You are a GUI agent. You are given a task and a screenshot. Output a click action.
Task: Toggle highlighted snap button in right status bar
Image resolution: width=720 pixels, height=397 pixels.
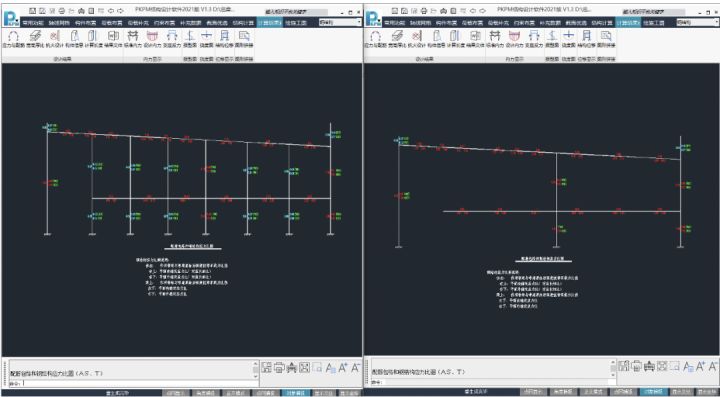(654, 392)
